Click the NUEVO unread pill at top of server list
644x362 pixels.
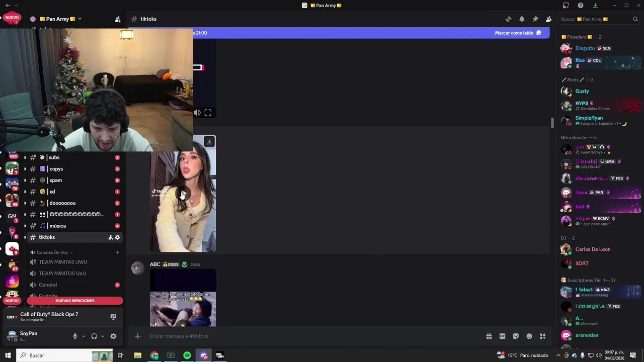(x=12, y=18)
